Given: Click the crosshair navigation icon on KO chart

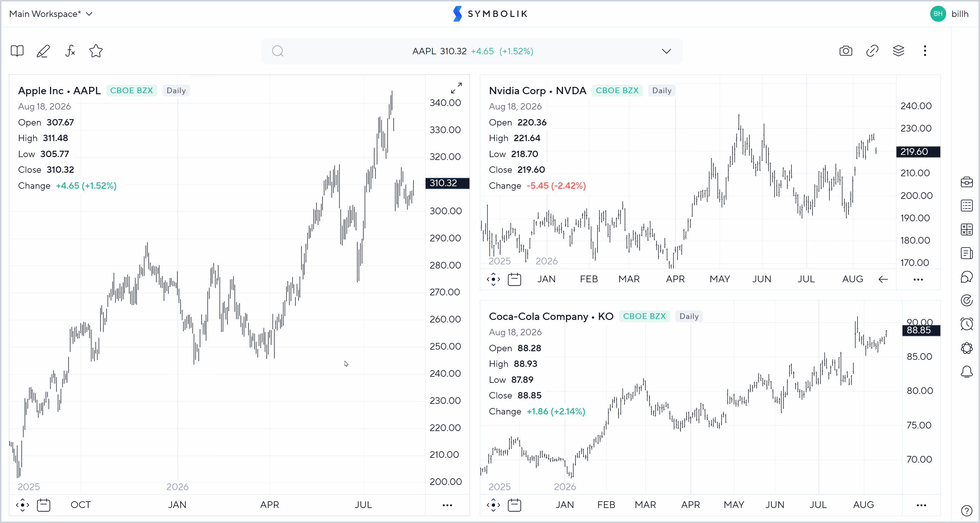Looking at the screenshot, I should coord(494,505).
